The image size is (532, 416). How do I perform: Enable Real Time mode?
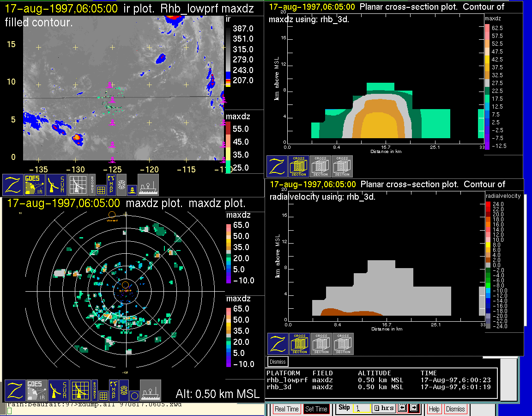tap(287, 409)
